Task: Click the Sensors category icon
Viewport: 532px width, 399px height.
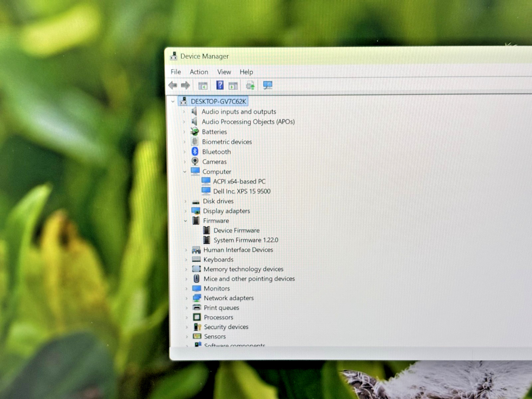Action: pyautogui.click(x=197, y=336)
